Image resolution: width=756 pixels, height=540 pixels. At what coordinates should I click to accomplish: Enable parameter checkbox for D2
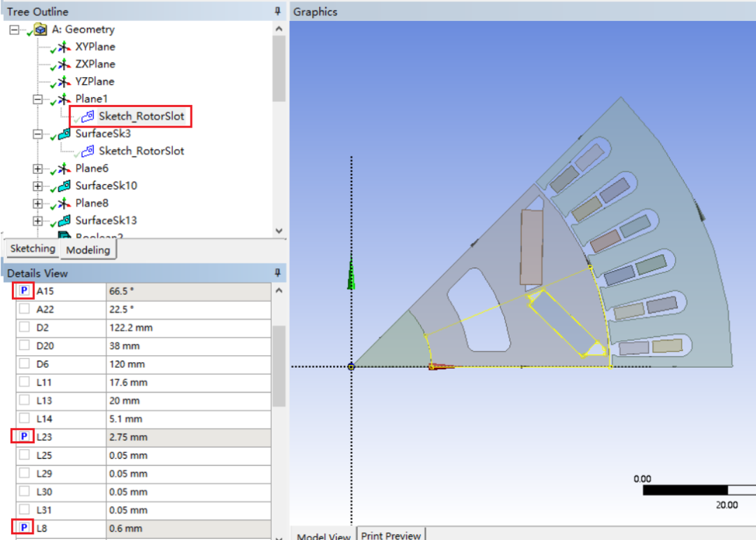coord(24,327)
